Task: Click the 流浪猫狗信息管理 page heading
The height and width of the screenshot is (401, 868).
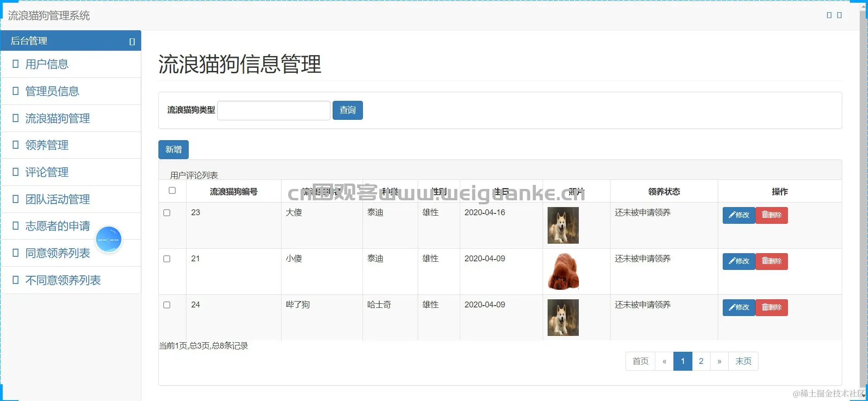Action: (x=240, y=64)
